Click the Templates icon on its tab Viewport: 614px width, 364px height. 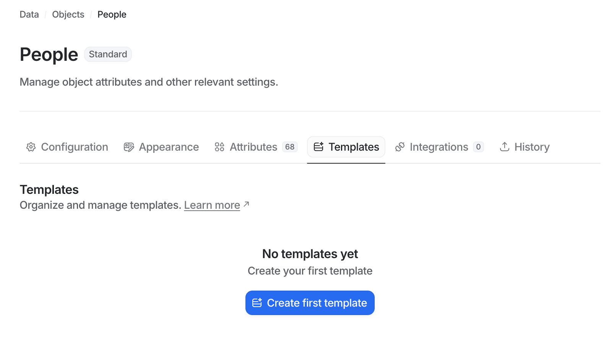pos(319,147)
